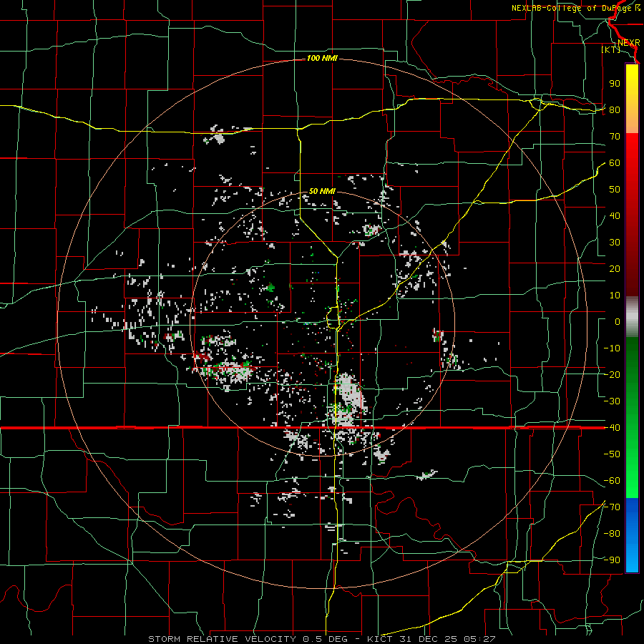Select the 90 value on the velocity scale
The width and height of the screenshot is (644, 644).
click(x=615, y=84)
